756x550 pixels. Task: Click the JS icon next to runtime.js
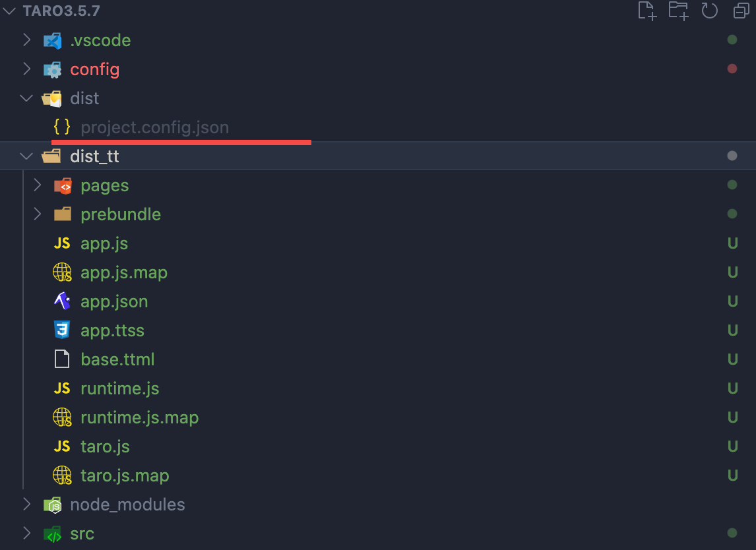[x=61, y=388]
